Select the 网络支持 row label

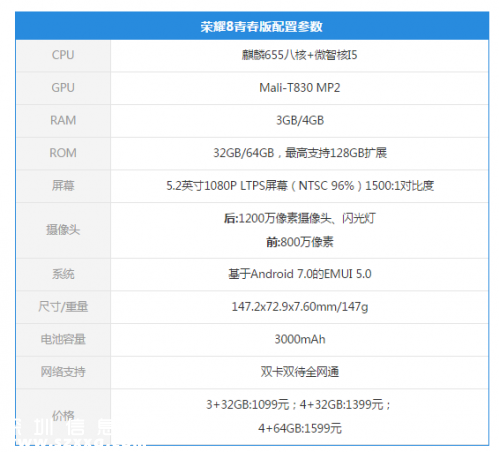click(63, 372)
